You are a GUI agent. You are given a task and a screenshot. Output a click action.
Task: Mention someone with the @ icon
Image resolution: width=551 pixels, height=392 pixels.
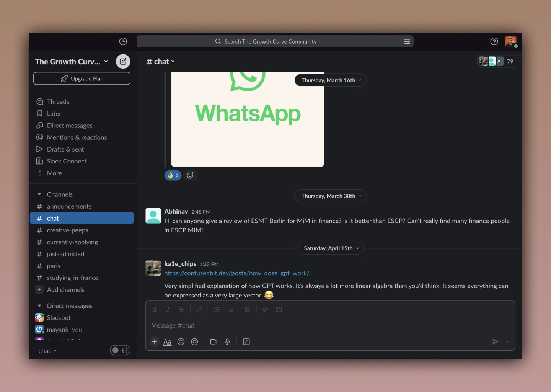point(194,342)
